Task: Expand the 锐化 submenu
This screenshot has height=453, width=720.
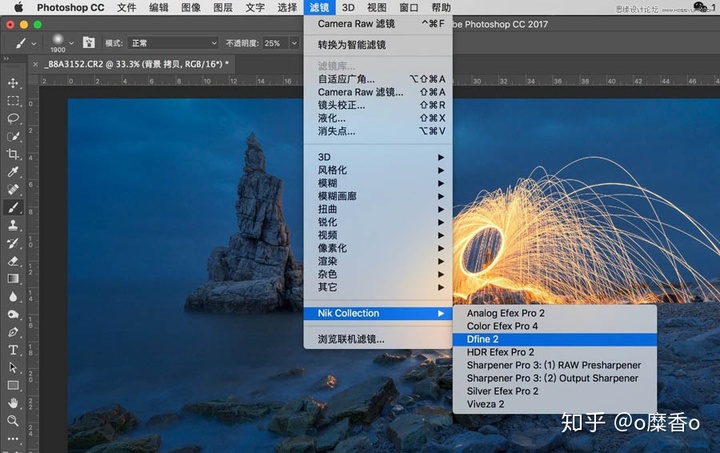Action: click(x=378, y=222)
